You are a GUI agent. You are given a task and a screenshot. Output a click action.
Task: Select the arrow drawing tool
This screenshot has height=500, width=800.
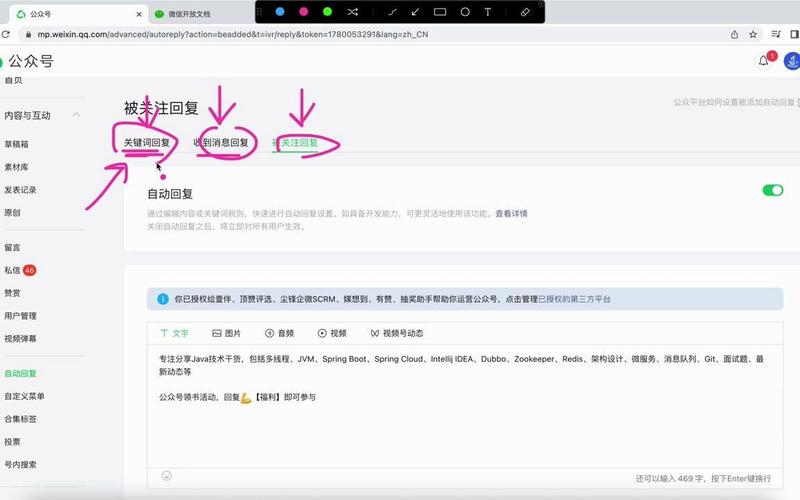(x=415, y=12)
